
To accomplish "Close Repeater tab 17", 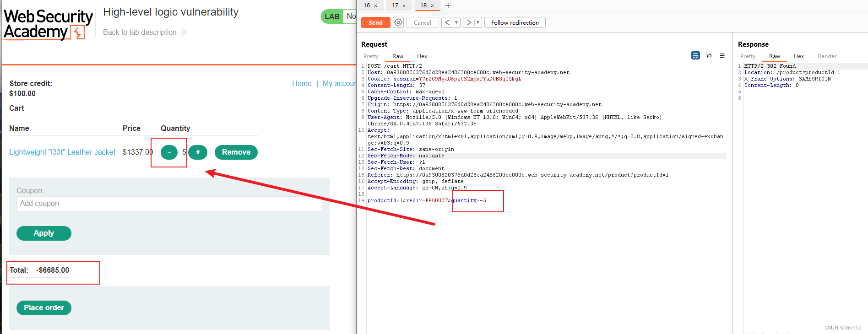I will pos(404,5).
